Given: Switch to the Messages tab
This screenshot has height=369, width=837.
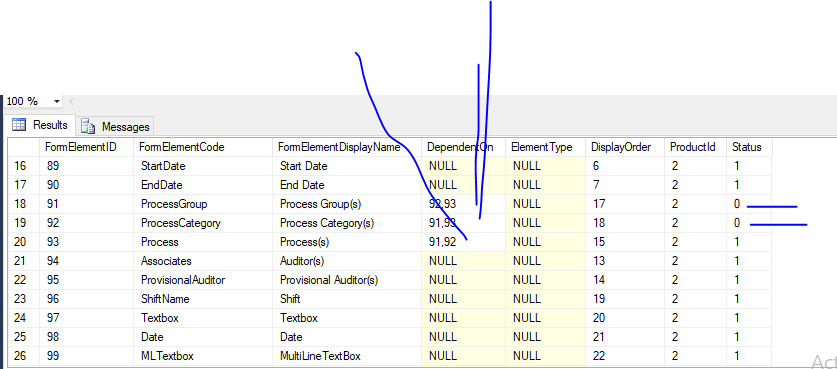Looking at the screenshot, I should point(115,127).
